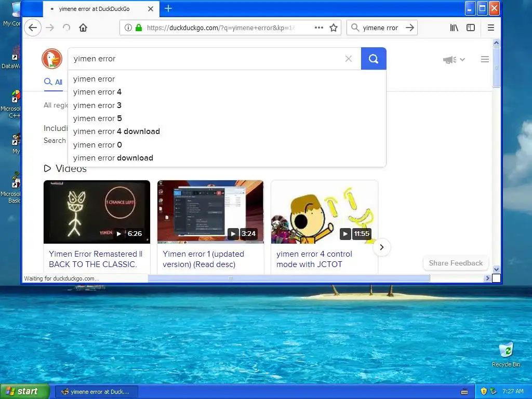
Task: Open the Firefox hamburger menu
Action: (490, 28)
